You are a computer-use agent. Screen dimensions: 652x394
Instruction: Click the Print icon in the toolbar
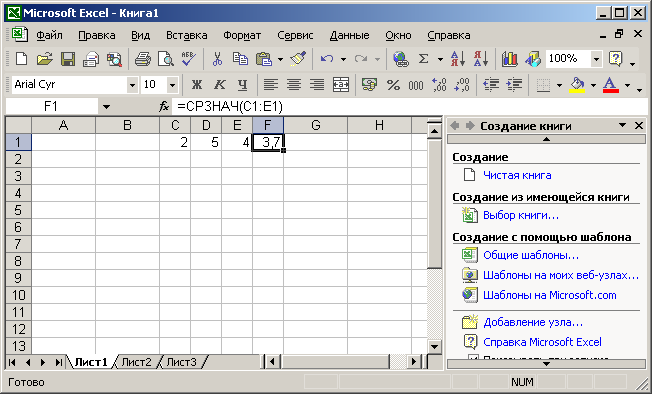pyautogui.click(x=143, y=59)
